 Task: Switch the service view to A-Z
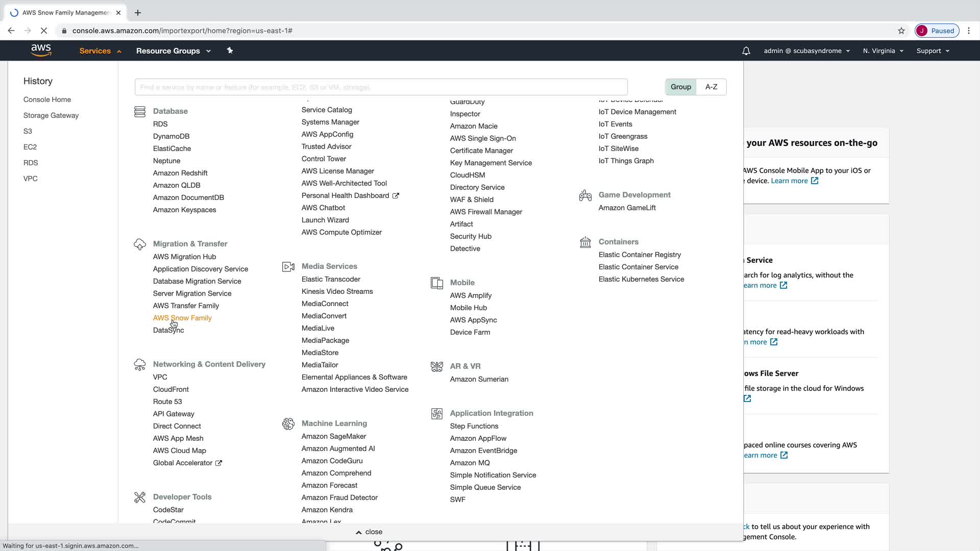tap(711, 87)
